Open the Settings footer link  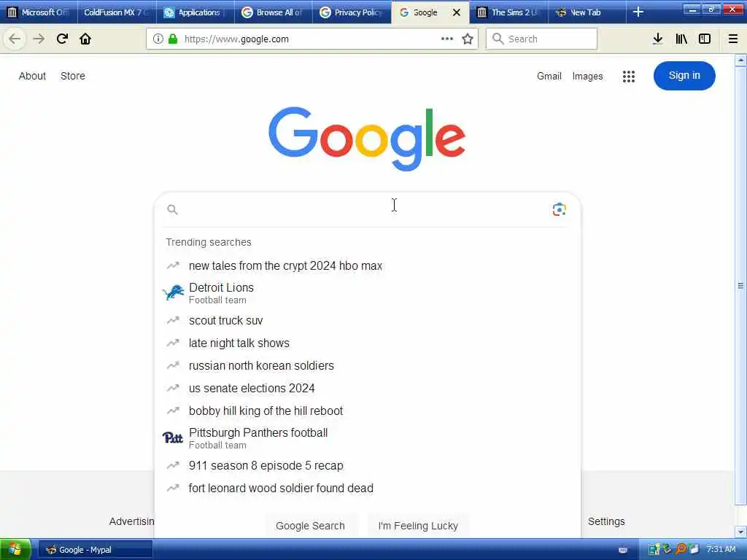606,521
